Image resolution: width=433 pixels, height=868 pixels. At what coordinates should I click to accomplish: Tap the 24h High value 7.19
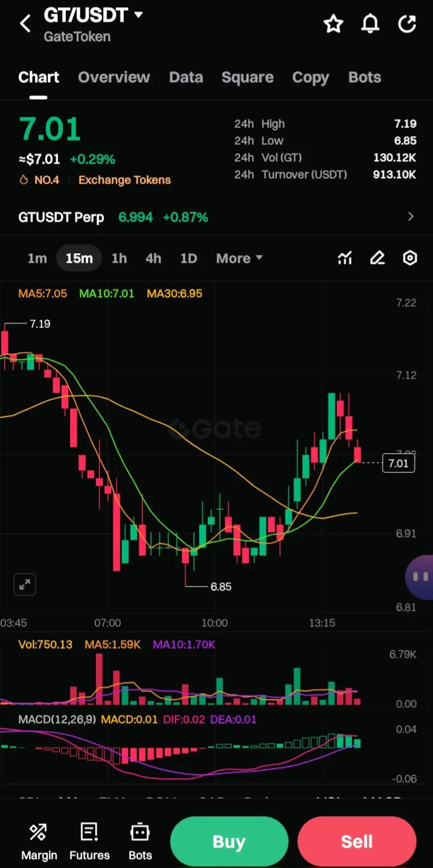click(x=405, y=124)
